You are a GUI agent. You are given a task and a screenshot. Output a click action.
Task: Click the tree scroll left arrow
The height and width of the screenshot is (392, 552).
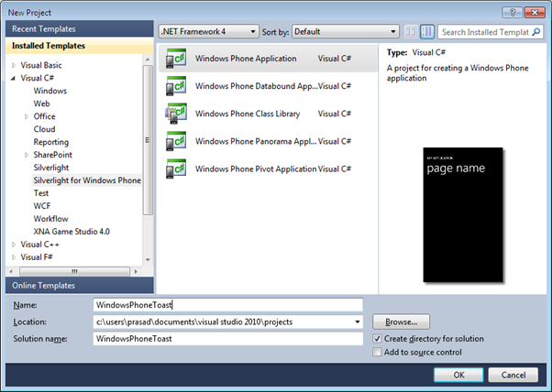(11, 271)
